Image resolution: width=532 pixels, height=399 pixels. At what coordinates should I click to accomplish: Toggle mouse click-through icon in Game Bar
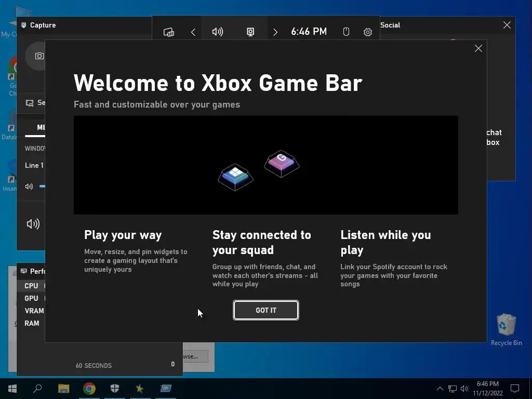pos(345,32)
